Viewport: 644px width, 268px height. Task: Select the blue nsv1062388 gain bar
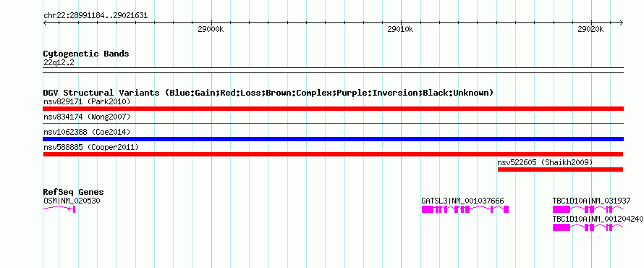tap(333, 139)
